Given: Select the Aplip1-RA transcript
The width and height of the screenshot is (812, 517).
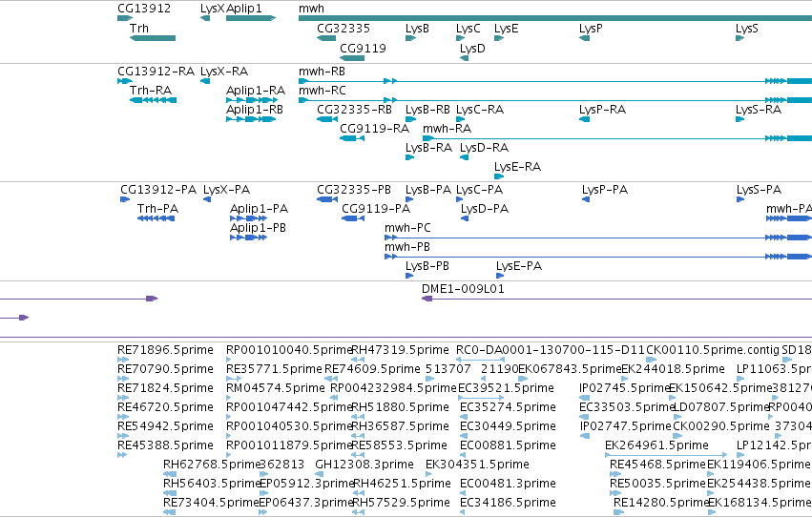Looking at the screenshot, I should click(x=252, y=100).
